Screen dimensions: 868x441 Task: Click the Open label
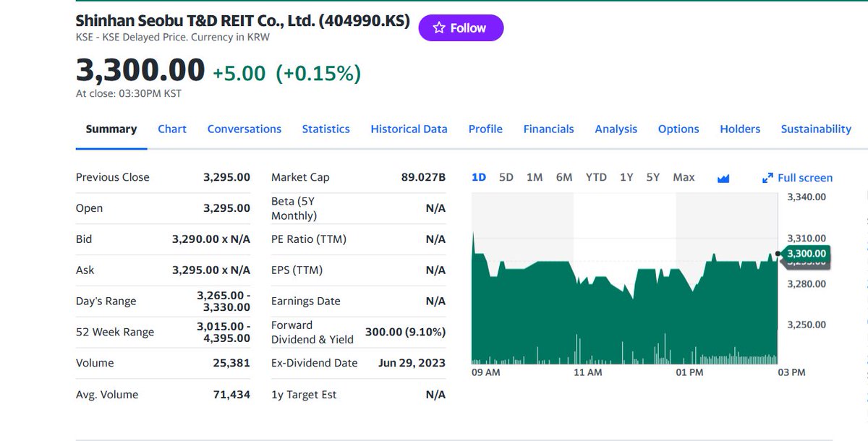pos(89,208)
